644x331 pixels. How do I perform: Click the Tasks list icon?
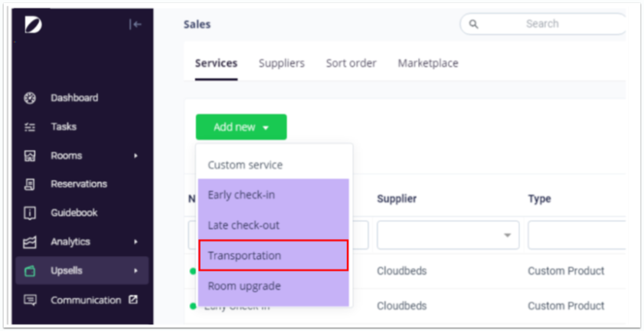tap(31, 127)
